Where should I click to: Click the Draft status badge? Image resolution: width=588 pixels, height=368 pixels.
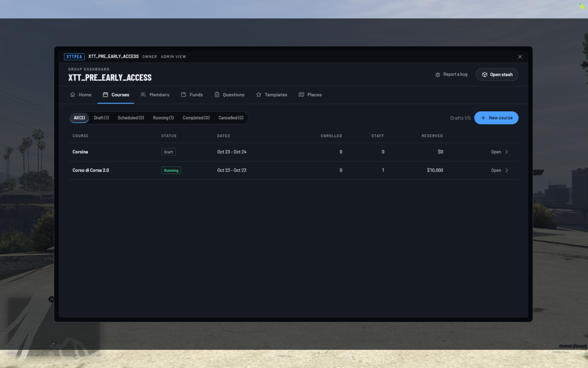tap(168, 152)
